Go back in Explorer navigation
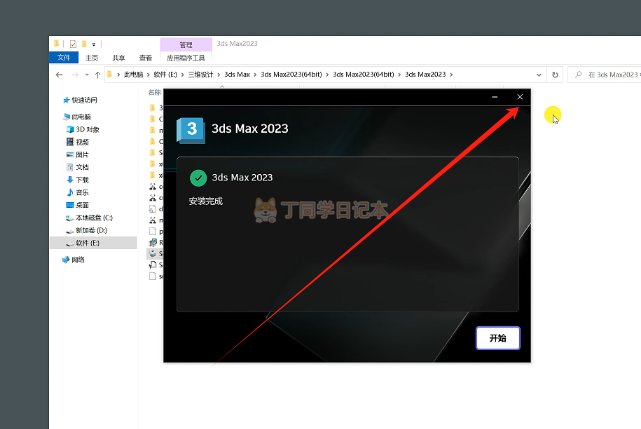This screenshot has height=429, width=641. 59,74
